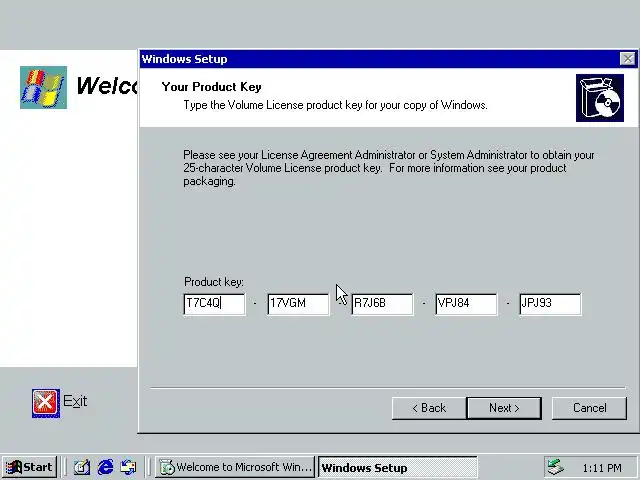Viewport: 640px width, 480px height.
Task: Close the Windows Setup dialog
Action: click(627, 59)
